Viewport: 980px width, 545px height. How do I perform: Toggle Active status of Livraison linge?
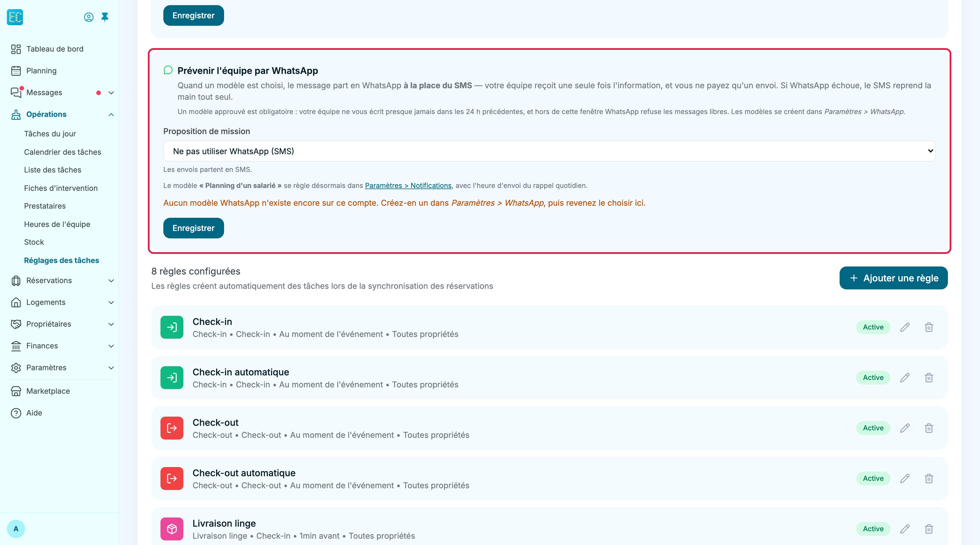point(873,529)
